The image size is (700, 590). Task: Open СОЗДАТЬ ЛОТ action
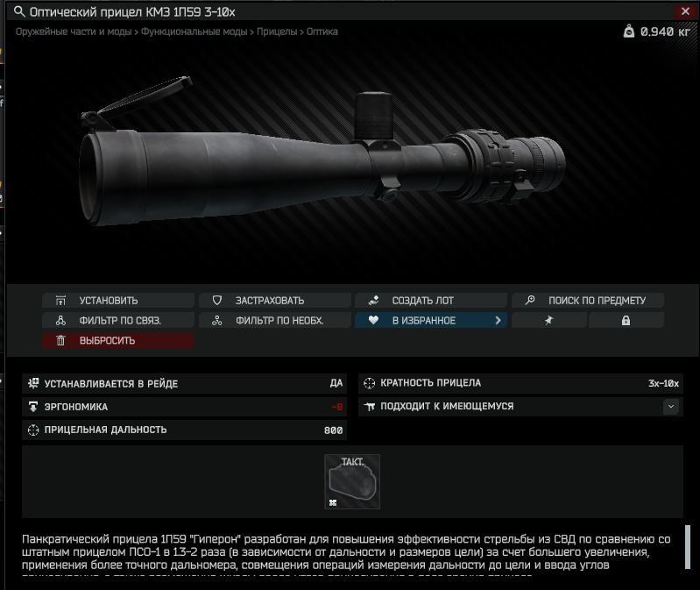431,301
